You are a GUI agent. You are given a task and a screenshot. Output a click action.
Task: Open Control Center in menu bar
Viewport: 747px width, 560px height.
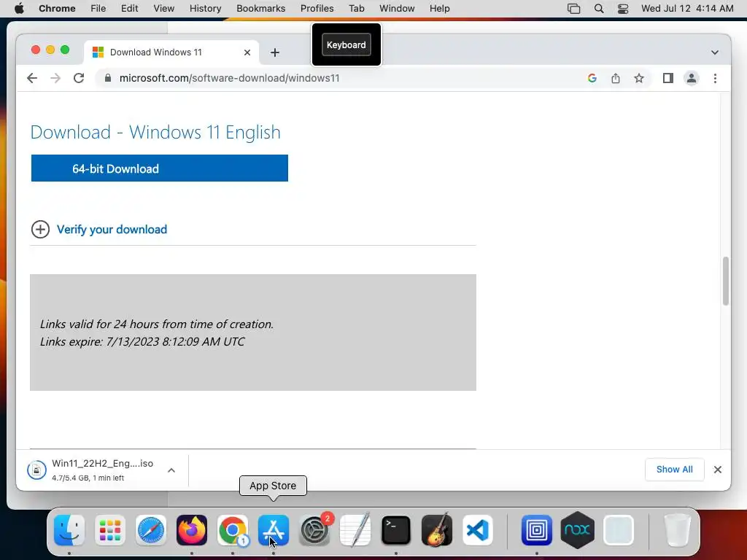pos(623,9)
